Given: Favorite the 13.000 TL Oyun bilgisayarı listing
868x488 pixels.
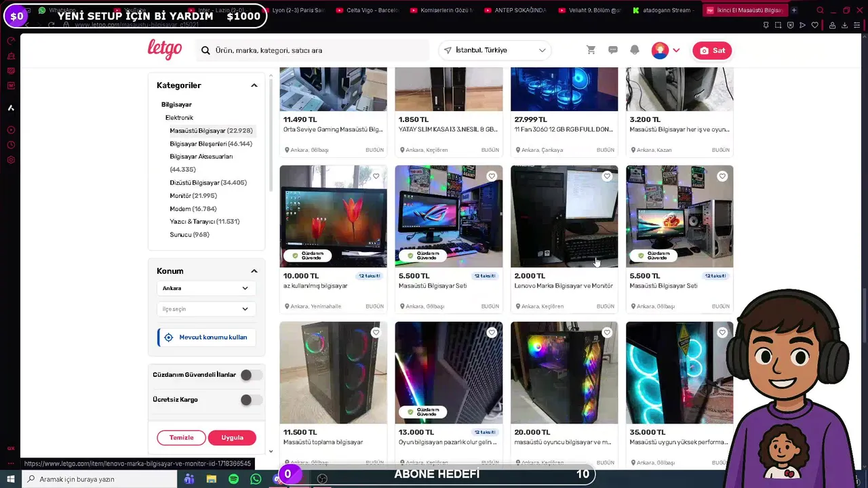Looking at the screenshot, I should coord(492,333).
